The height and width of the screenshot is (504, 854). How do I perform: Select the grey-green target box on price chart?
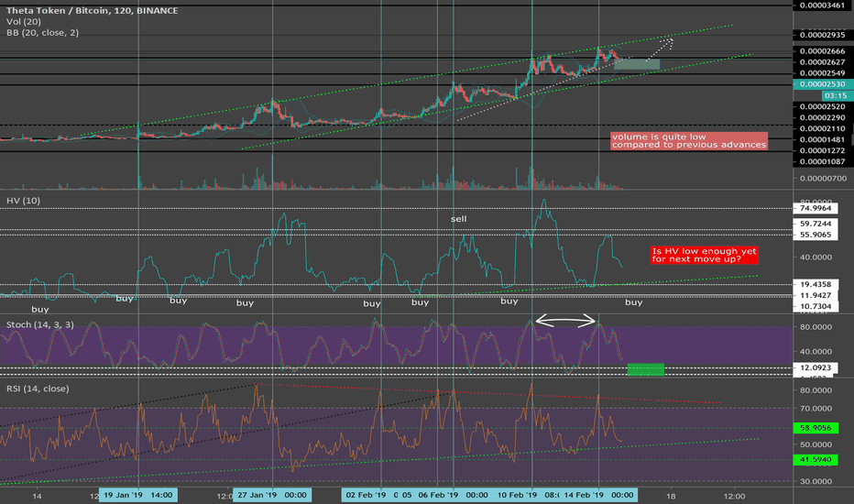(637, 64)
